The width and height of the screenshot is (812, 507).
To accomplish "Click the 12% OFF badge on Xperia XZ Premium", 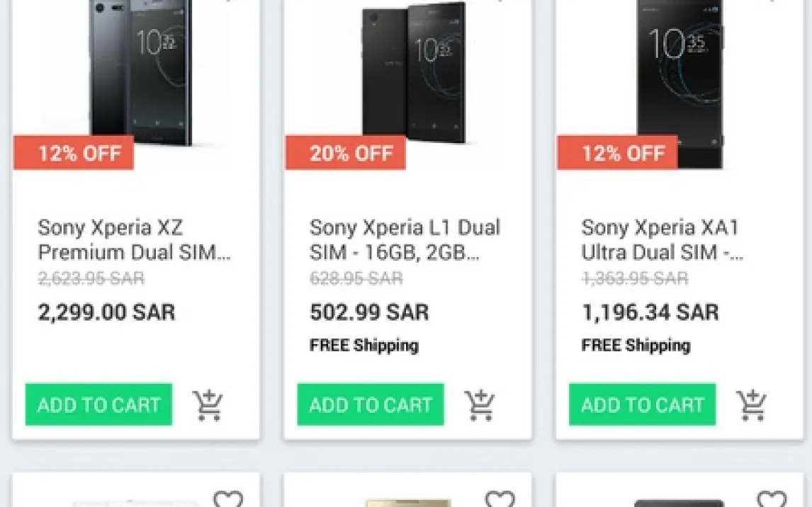I will point(74,153).
